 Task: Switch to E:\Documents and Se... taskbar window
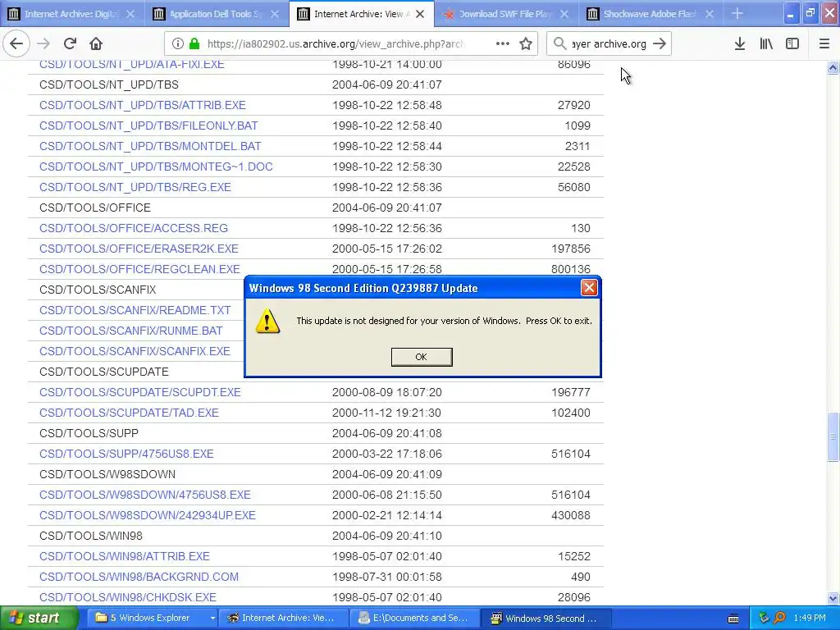[x=415, y=618]
